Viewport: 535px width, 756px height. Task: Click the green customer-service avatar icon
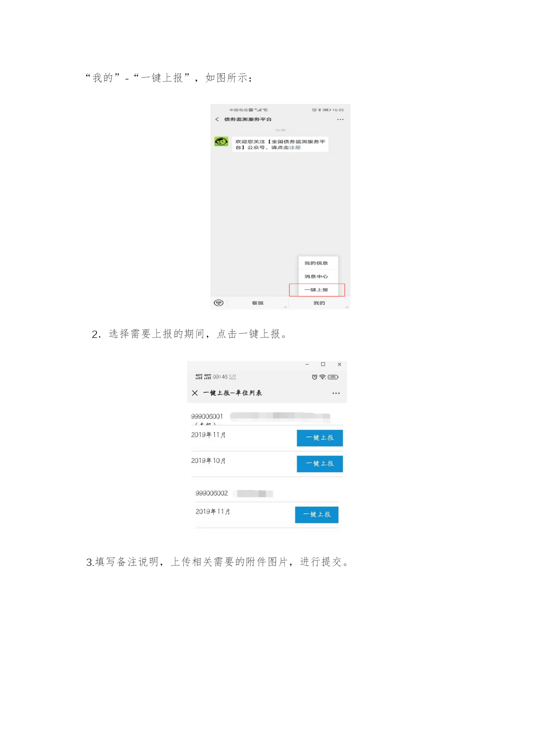click(221, 141)
